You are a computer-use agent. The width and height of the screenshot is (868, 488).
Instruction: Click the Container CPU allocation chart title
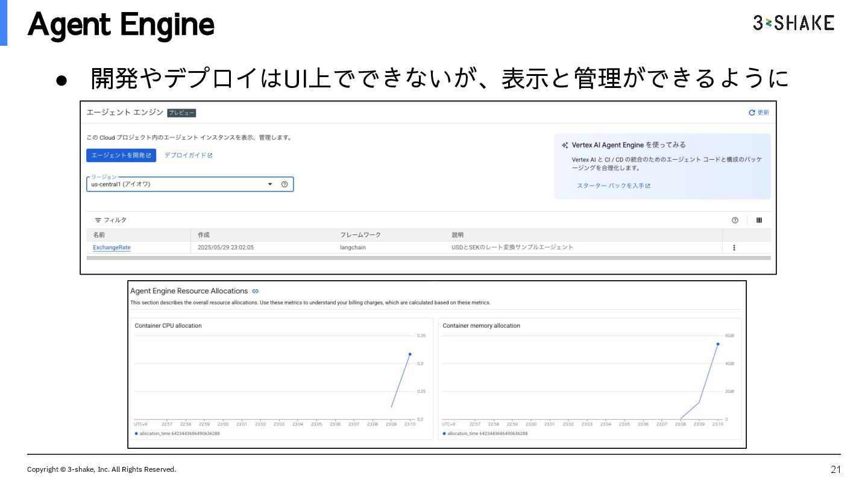(x=168, y=326)
